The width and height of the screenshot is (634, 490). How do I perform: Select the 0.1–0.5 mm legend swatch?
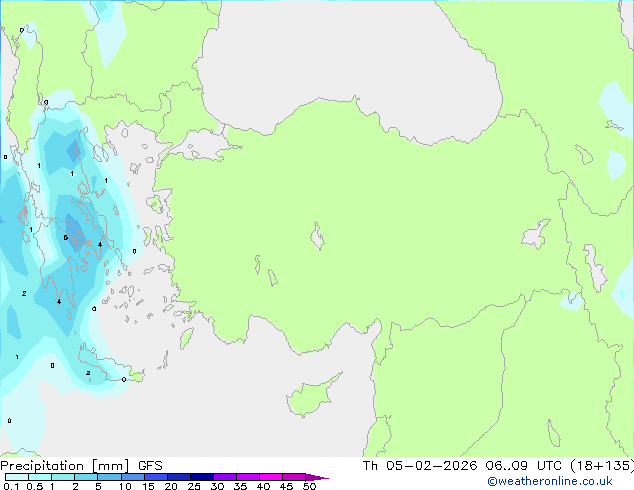[x=17, y=477]
